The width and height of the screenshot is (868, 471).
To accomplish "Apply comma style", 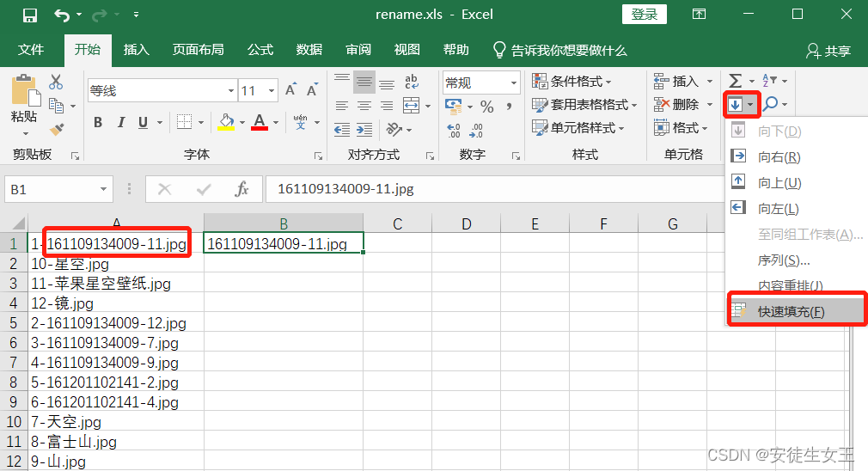I will [509, 106].
